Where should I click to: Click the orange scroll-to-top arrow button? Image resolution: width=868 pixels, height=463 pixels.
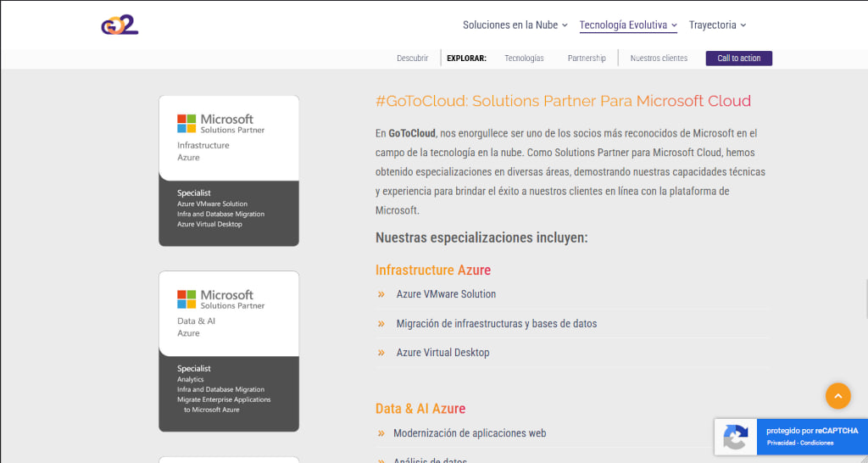[837, 395]
